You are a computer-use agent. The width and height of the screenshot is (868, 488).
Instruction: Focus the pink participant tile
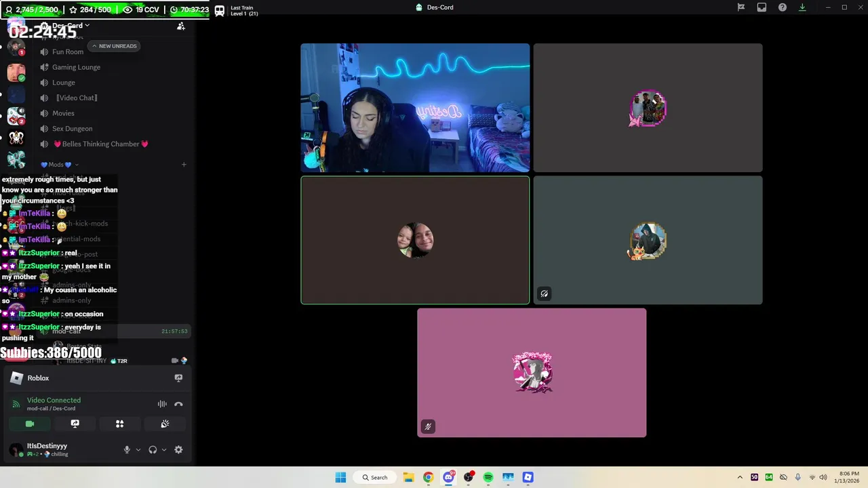532,373
